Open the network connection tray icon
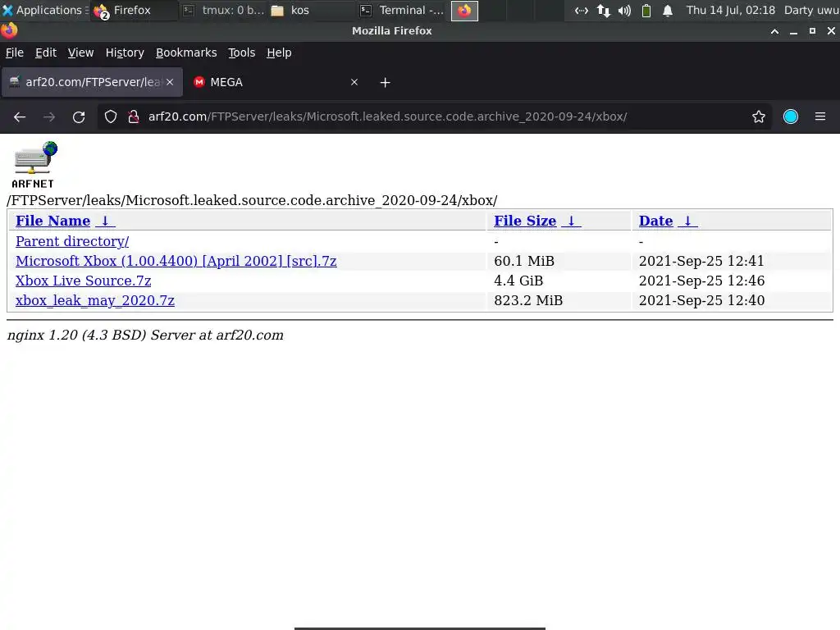 coord(582,10)
